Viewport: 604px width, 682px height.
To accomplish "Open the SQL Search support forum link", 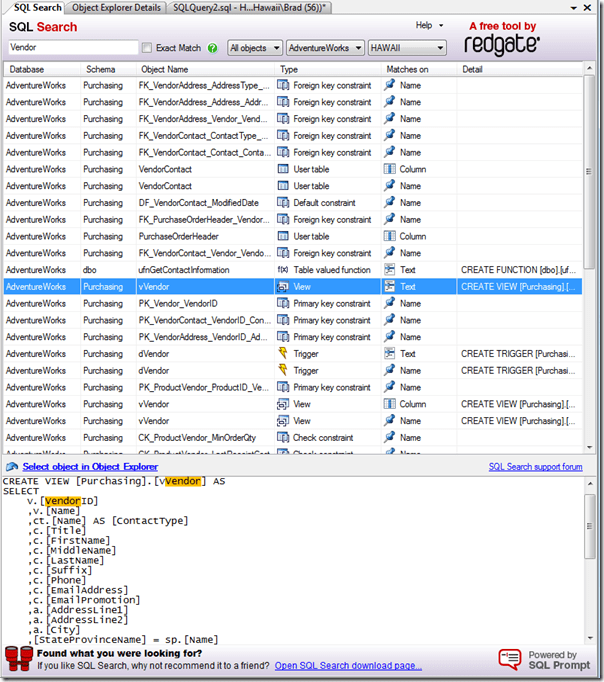I will coord(535,467).
